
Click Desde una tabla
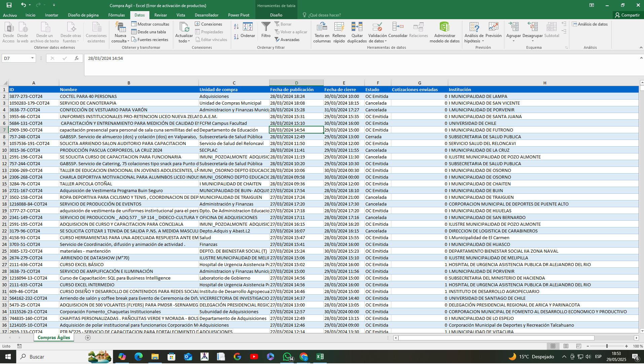point(149,32)
